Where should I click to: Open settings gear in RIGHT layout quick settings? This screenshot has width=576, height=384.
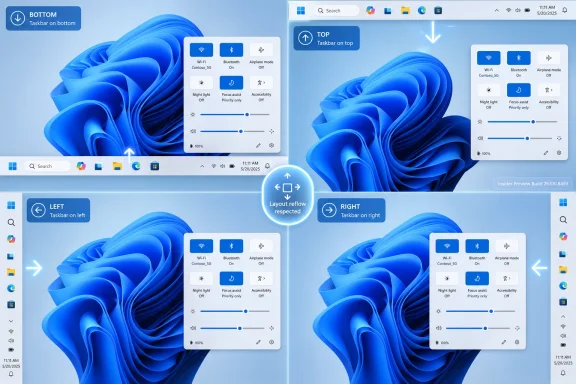pyautogui.click(x=517, y=342)
